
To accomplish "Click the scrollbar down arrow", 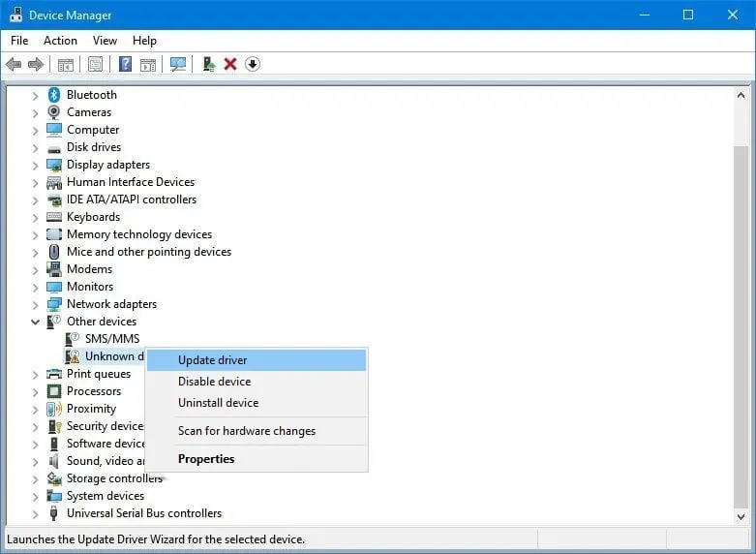I will 741,516.
